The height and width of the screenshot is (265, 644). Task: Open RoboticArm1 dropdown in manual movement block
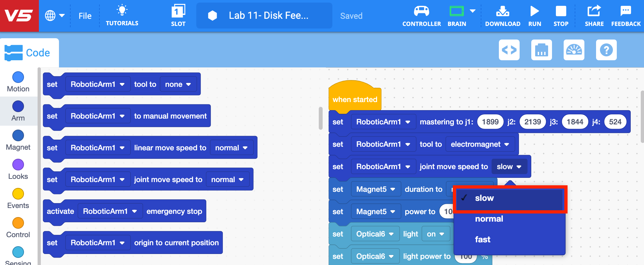[98, 116]
